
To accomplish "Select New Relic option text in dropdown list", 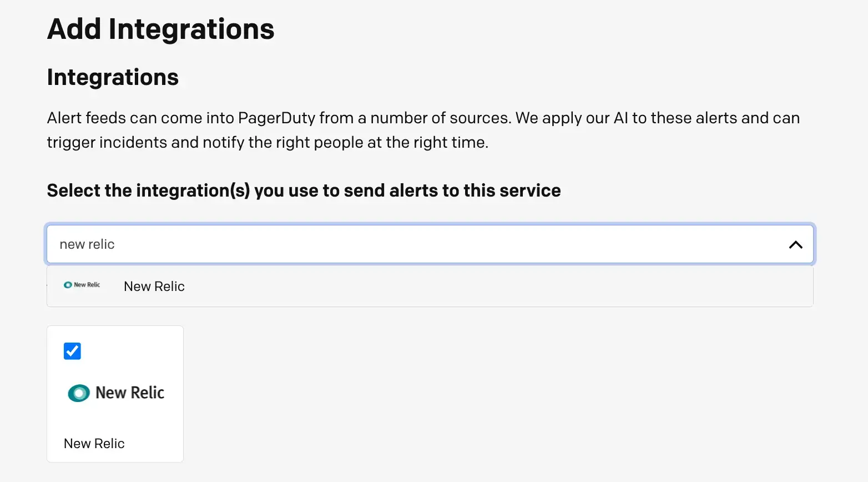I will (x=154, y=287).
